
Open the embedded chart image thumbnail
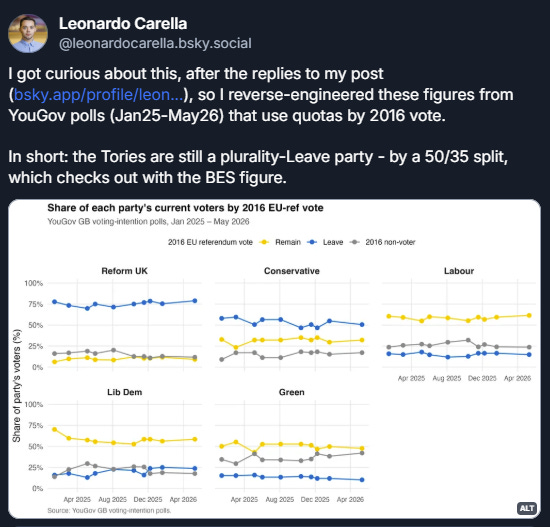coord(274,359)
